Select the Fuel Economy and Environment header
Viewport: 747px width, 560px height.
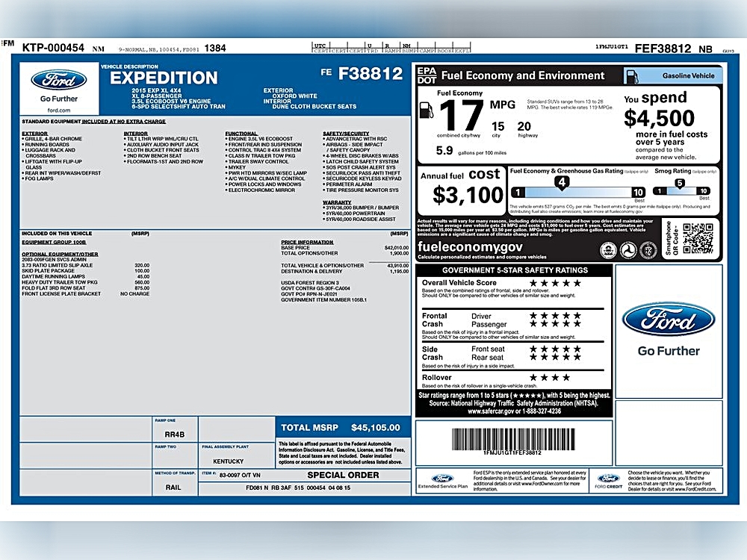[x=523, y=75]
